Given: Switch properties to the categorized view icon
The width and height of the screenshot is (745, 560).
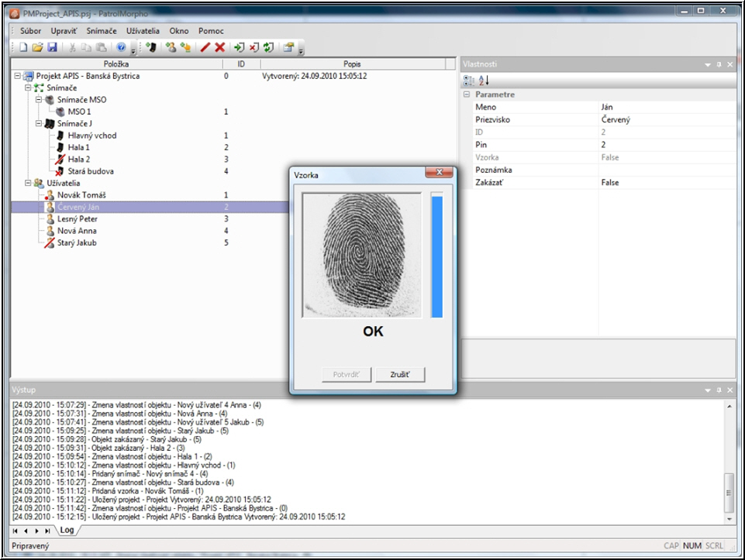Looking at the screenshot, I should tap(469, 80).
